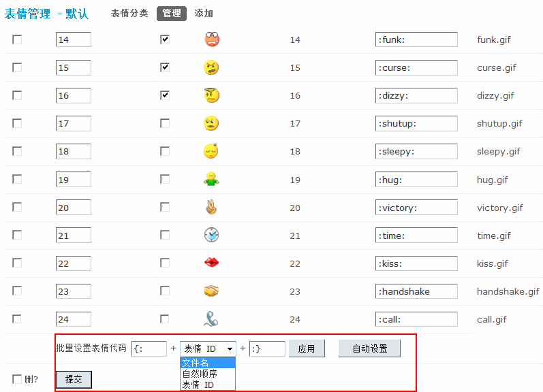Image resolution: width=543 pixels, height=392 pixels.
Task: Tick the delete checkbox for row 14
Action: 17,39
